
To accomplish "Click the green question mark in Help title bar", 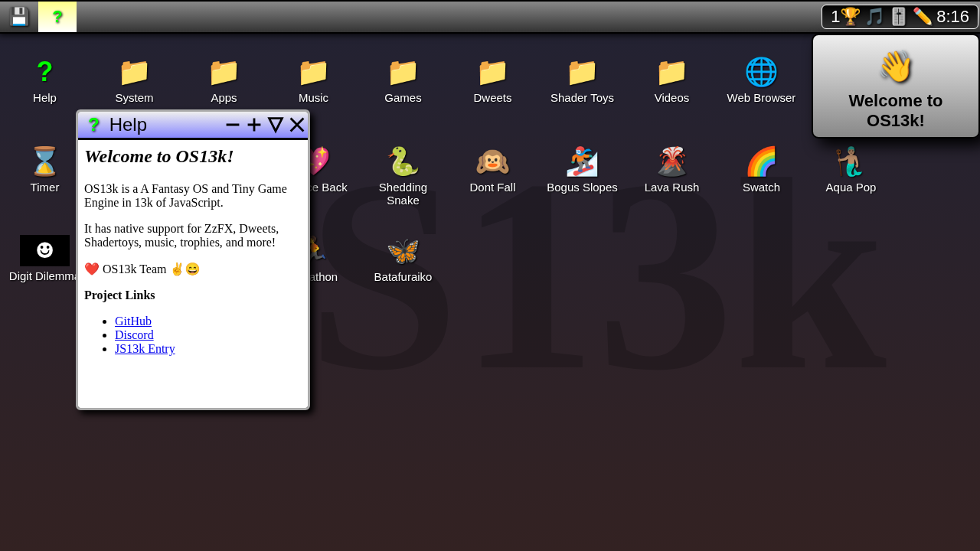I will (94, 125).
